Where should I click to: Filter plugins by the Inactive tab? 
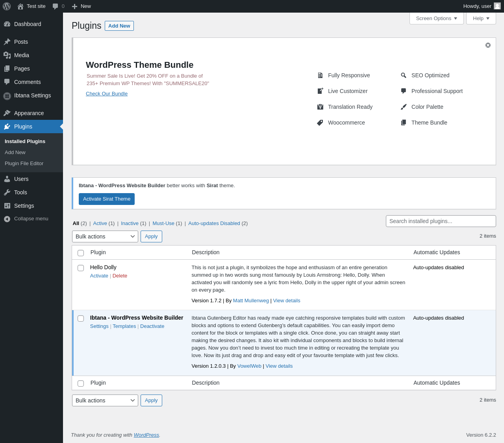[130, 223]
